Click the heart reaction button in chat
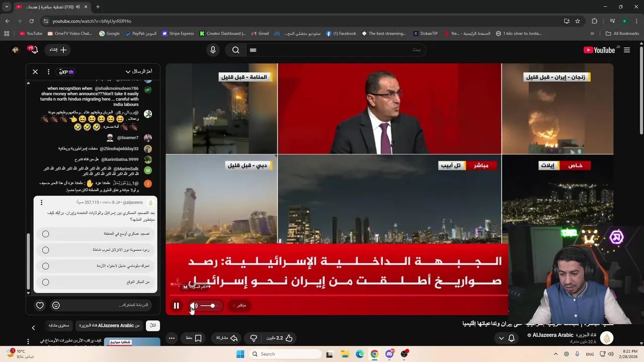 point(40,305)
